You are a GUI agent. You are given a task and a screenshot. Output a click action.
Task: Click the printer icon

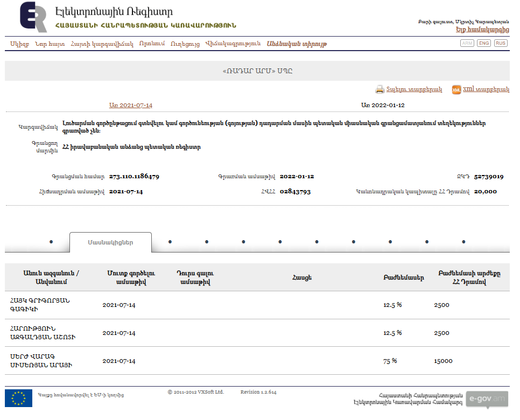pos(380,90)
